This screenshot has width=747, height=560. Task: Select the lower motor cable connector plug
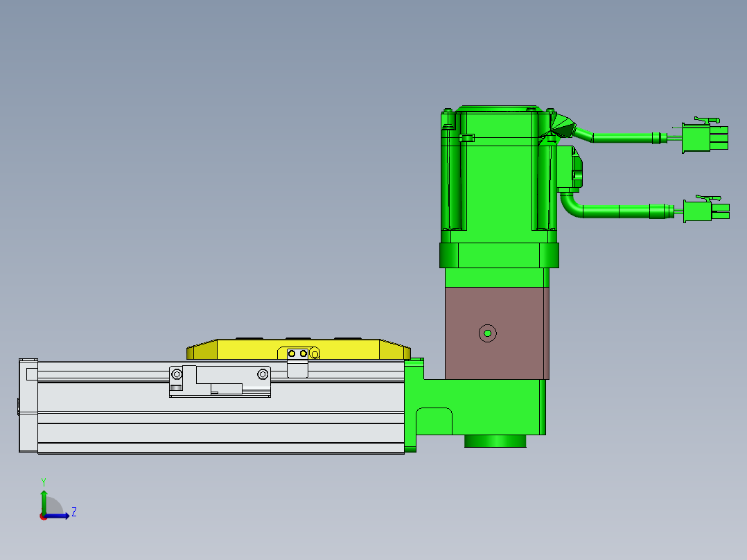click(706, 210)
